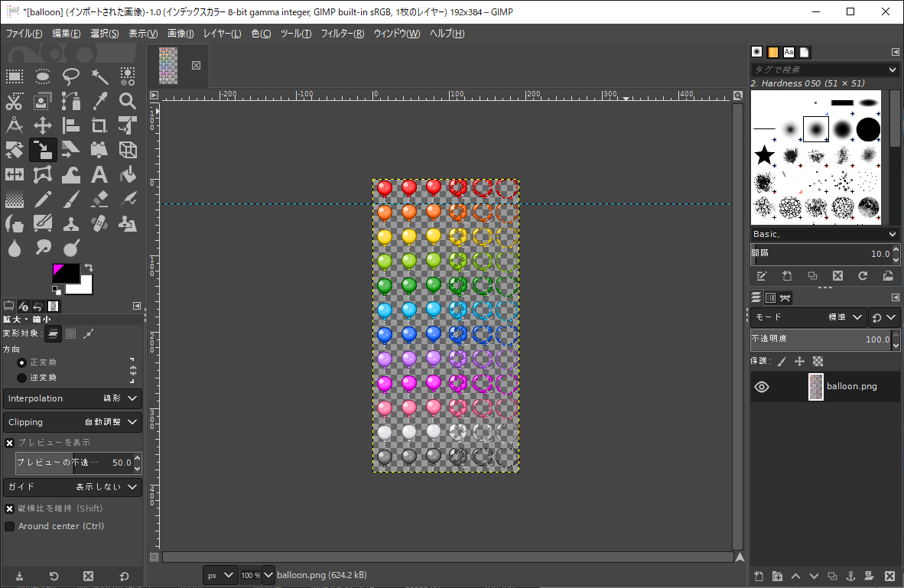Select the Scissors Select tool
The width and height of the screenshot is (904, 588).
15,101
